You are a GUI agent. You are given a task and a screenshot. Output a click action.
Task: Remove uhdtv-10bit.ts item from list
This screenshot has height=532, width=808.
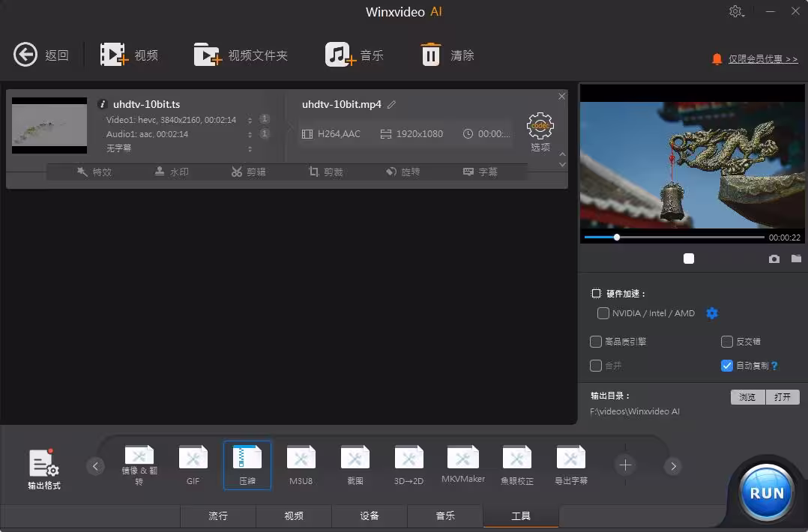561,97
